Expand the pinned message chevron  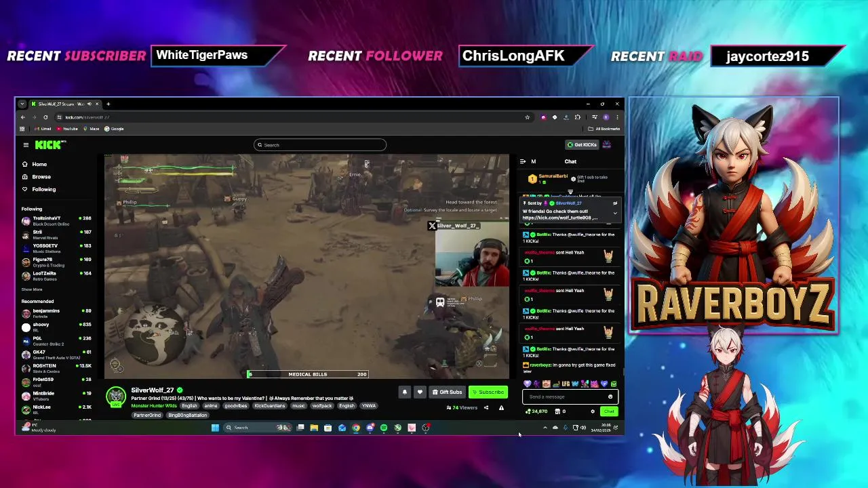(615, 213)
